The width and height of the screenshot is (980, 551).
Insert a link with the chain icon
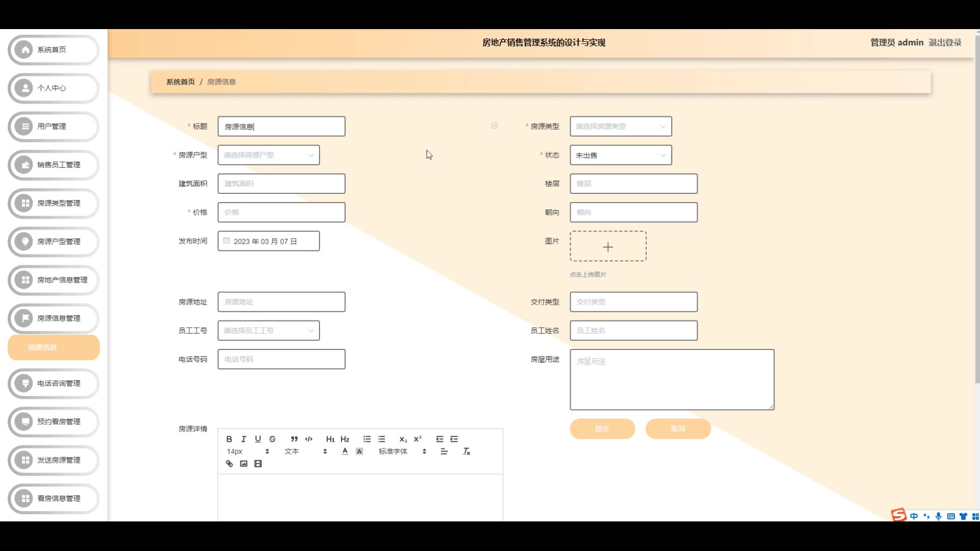tap(229, 464)
